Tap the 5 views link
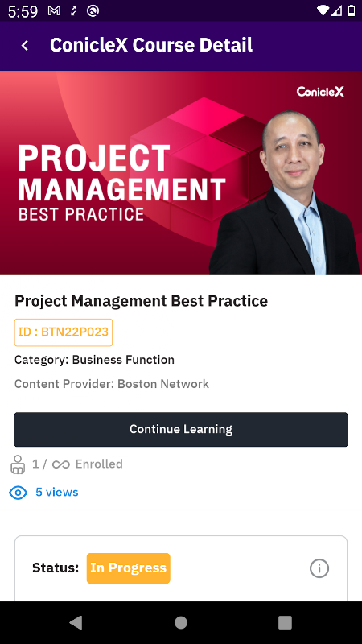The image size is (362, 644). [57, 492]
